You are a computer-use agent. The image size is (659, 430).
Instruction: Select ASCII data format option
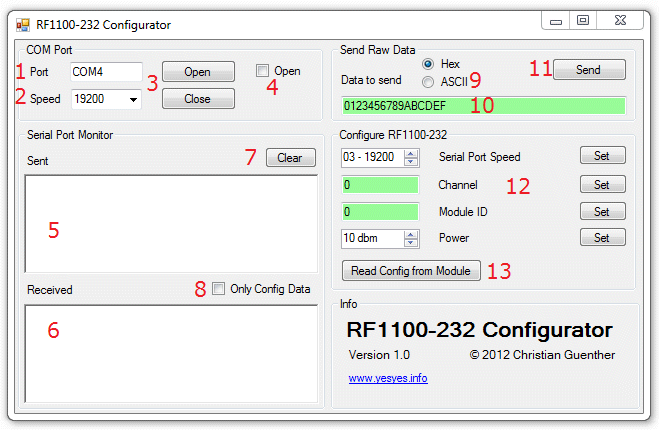pos(428,82)
